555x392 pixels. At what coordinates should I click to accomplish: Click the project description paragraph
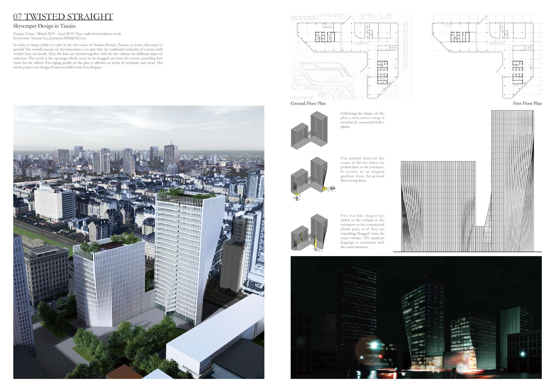pyautogui.click(x=88, y=56)
